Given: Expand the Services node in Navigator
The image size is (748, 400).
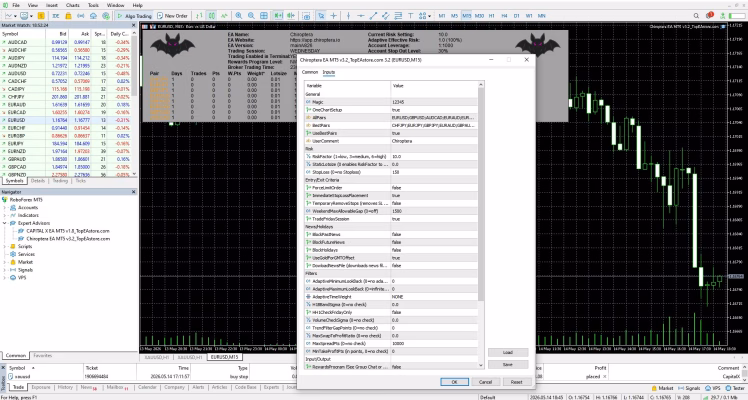Looking at the screenshot, I should (5, 254).
